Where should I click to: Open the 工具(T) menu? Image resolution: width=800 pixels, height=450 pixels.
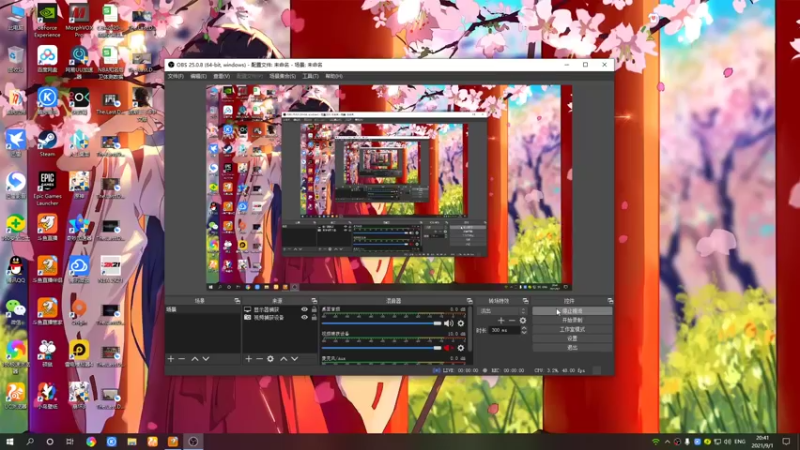[310, 76]
